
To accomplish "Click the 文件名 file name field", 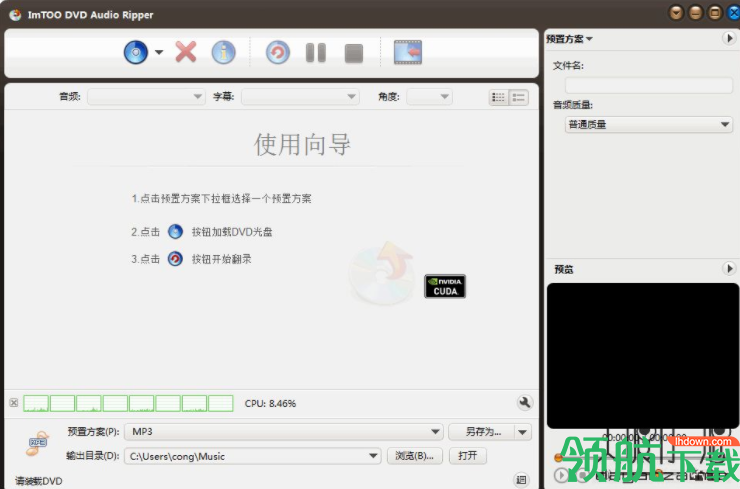I will point(648,85).
